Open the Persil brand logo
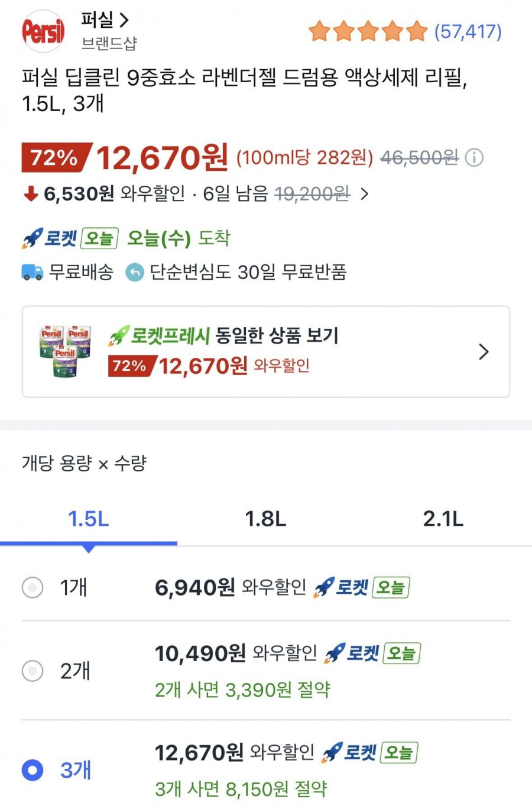Screen dimensions: 532x809 [43, 31]
